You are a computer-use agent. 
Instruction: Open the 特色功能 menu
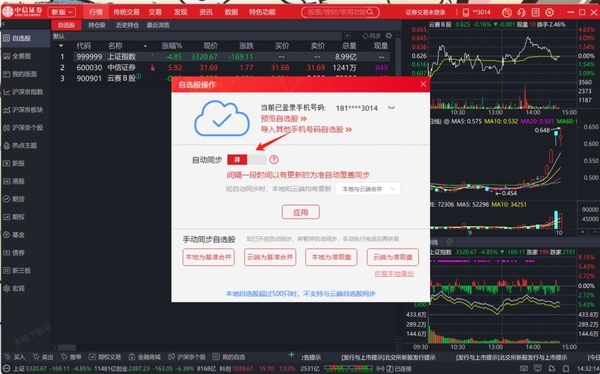[x=262, y=12]
